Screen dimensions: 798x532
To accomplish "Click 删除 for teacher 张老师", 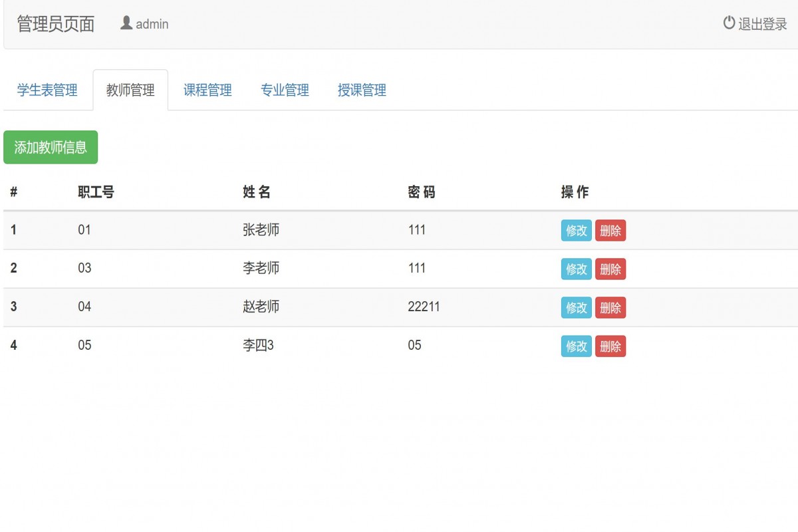I will click(610, 231).
